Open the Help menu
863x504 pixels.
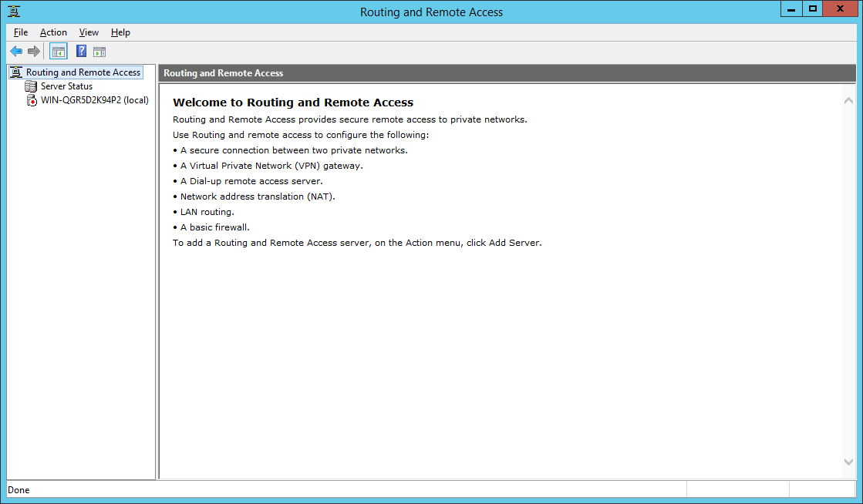(x=120, y=32)
